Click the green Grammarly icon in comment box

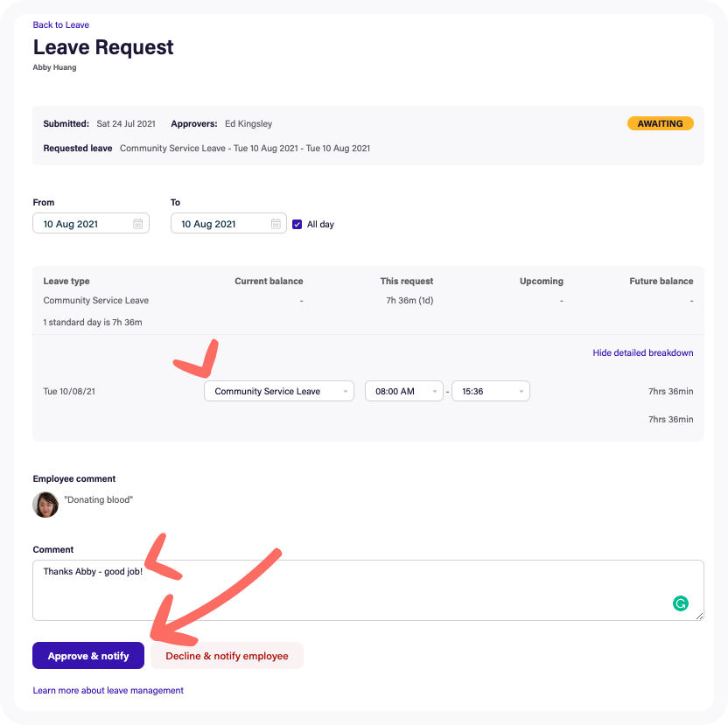[680, 603]
